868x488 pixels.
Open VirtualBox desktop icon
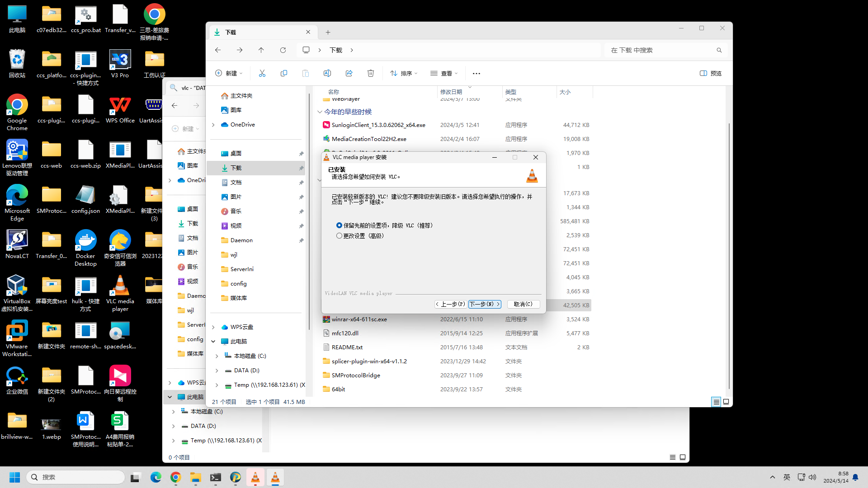coord(17,293)
